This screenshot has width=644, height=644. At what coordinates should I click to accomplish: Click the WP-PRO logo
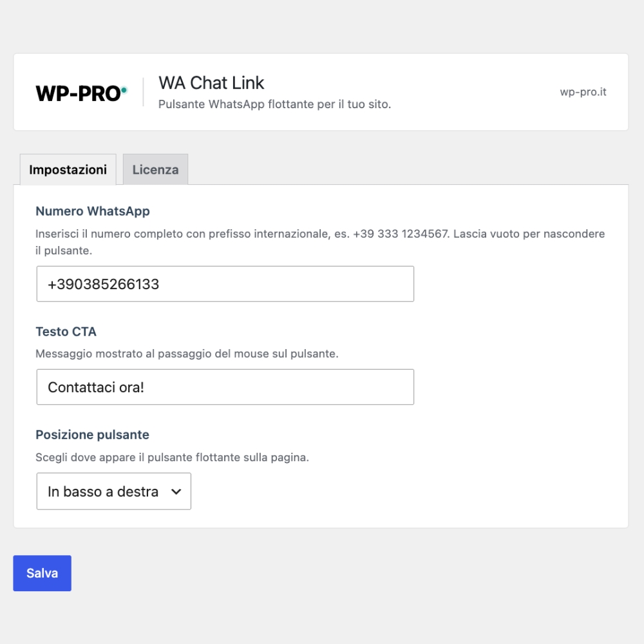(82, 93)
